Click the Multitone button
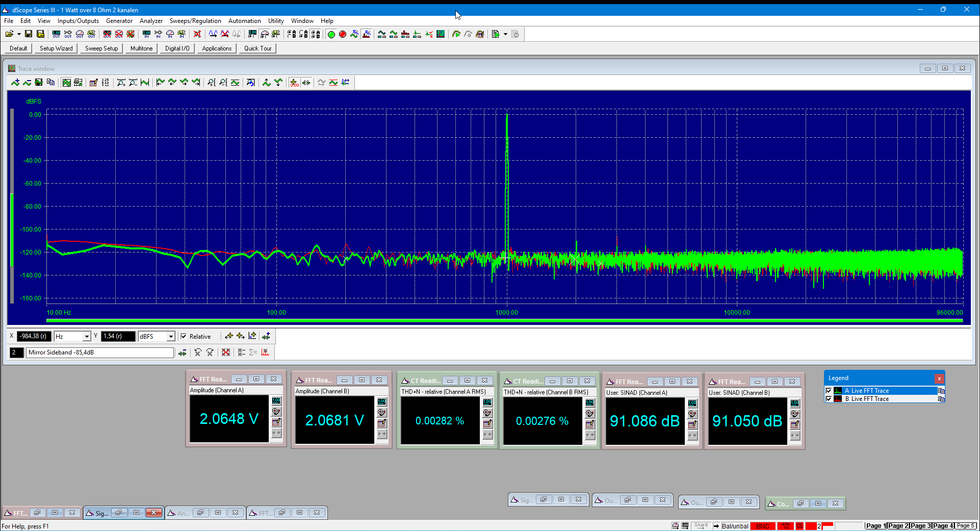 [x=141, y=48]
